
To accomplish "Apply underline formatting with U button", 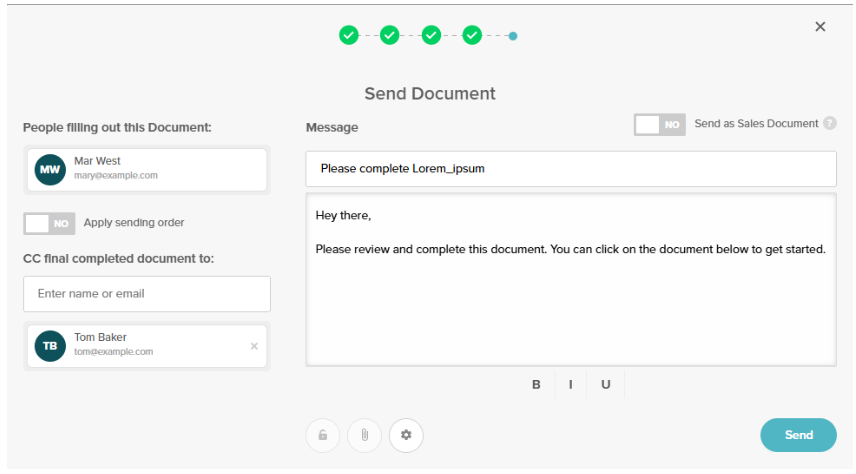I will pos(605,384).
